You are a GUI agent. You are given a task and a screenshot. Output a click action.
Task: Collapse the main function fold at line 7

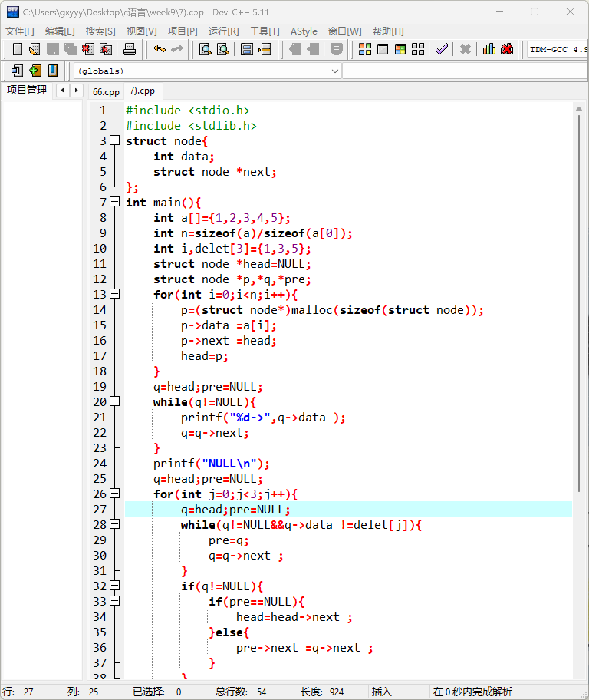(115, 202)
